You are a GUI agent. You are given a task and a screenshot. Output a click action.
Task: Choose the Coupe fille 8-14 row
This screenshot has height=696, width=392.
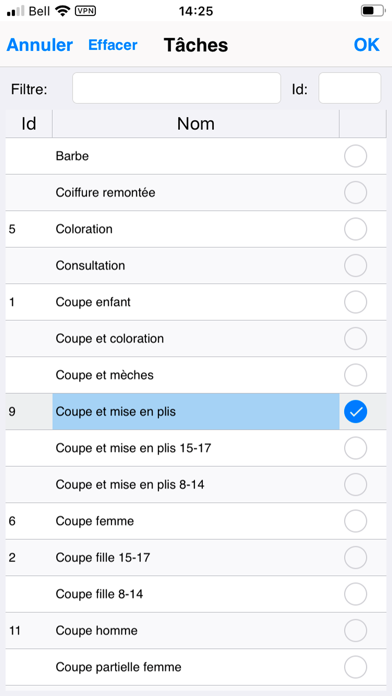pos(196,594)
